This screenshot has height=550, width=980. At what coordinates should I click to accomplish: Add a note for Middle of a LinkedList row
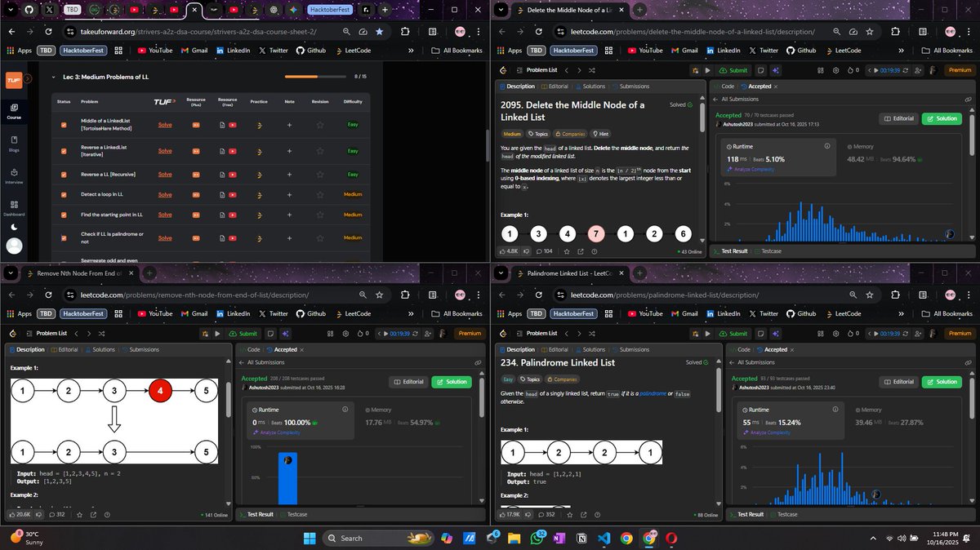coord(289,126)
